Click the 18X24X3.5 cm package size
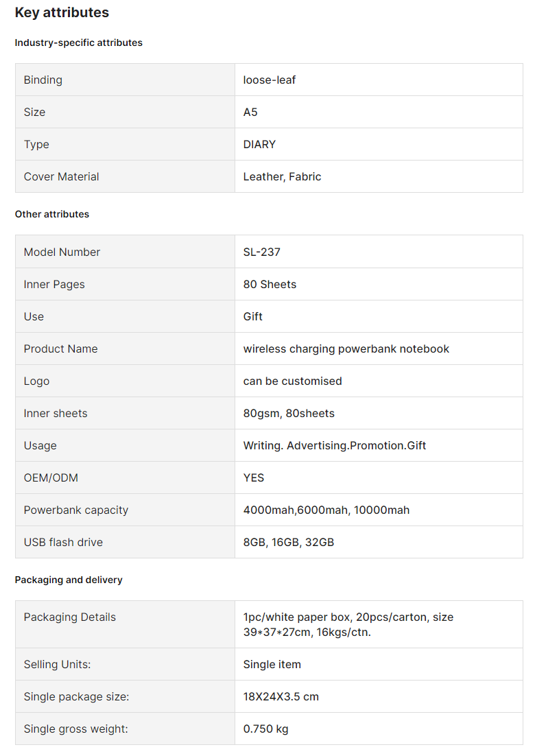The image size is (535, 756). (281, 697)
